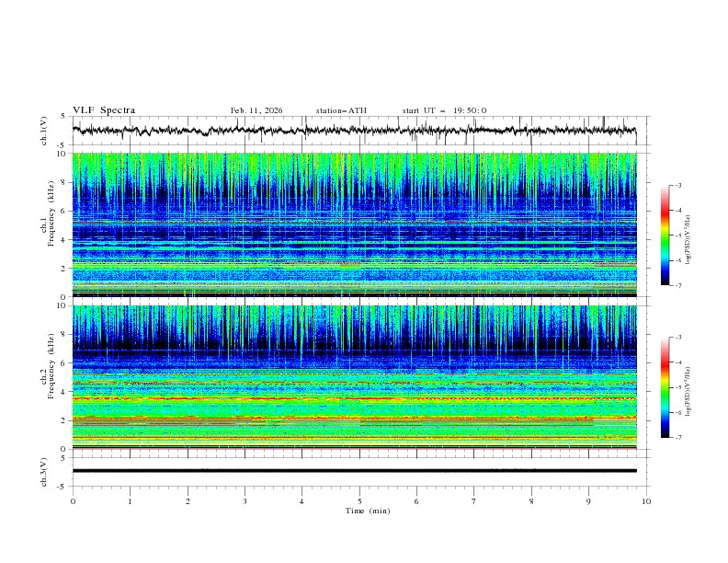Click the "station=ATH" header label
This screenshot has height=563, width=728.
coord(341,110)
